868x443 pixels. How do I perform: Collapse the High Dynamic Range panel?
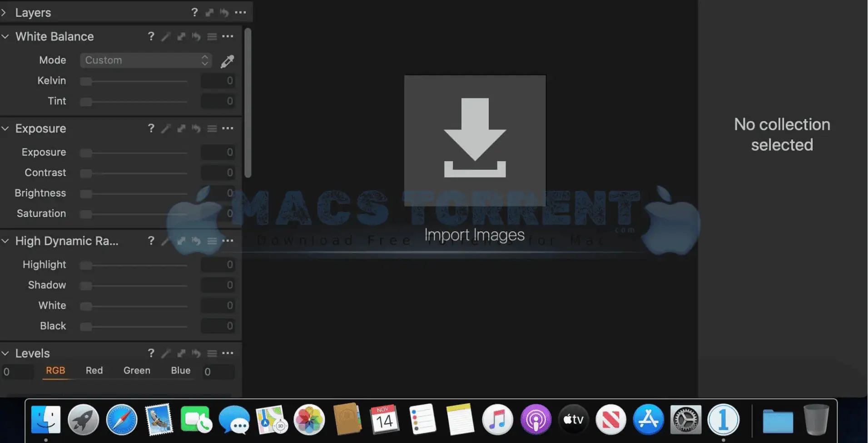5,241
